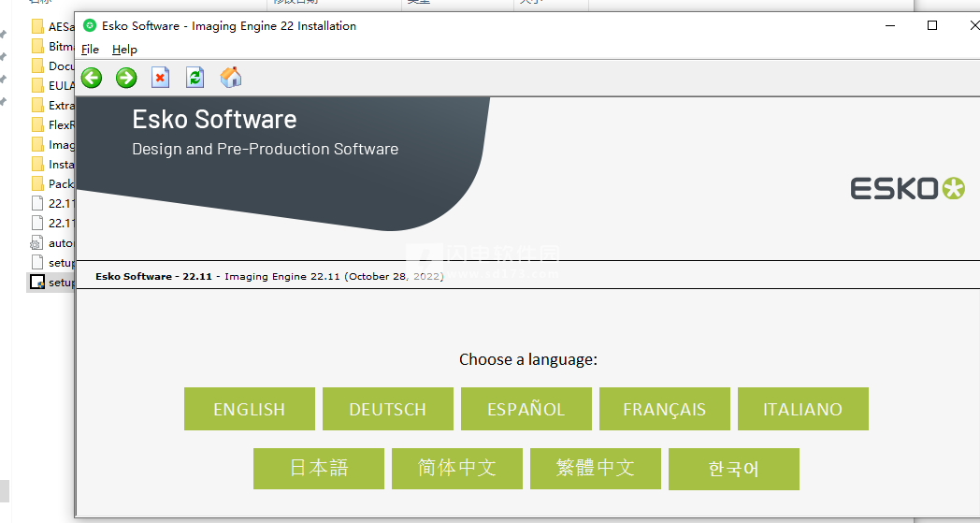980x523 pixels.
Task: Select the Insta folder in Explorer window
Action: 52,164
